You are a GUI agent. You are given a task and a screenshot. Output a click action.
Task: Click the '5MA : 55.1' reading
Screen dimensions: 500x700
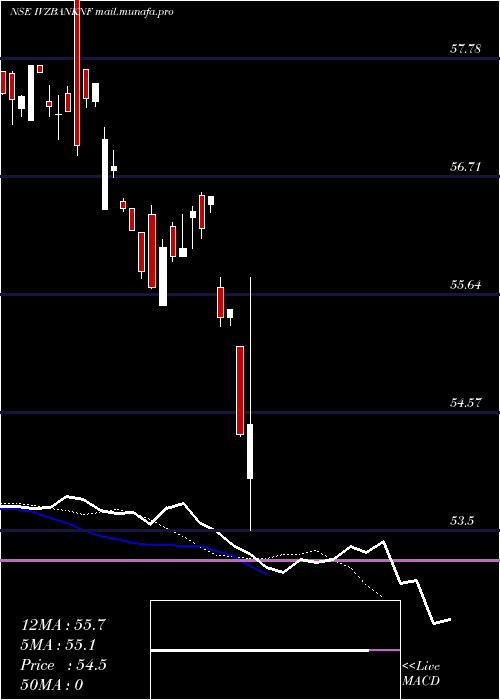pyautogui.click(x=59, y=645)
